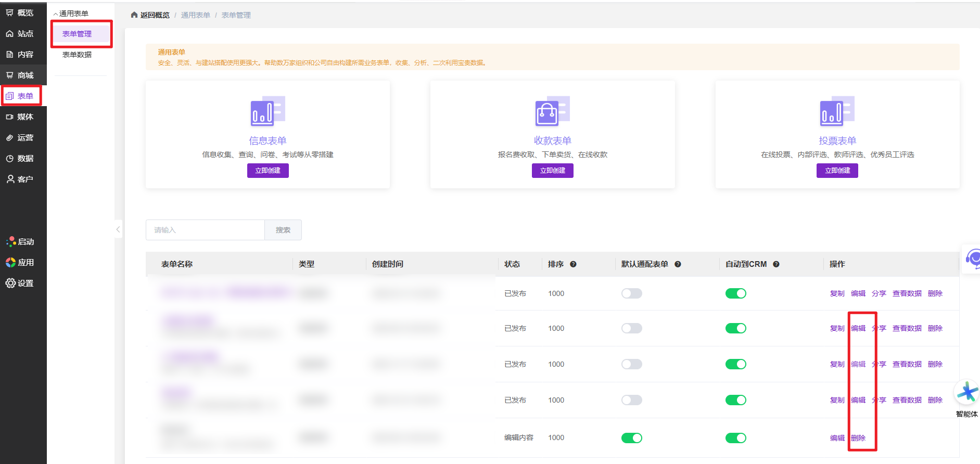980x464 pixels.
Task: Focus the 请输入 search input field
Action: (x=205, y=230)
